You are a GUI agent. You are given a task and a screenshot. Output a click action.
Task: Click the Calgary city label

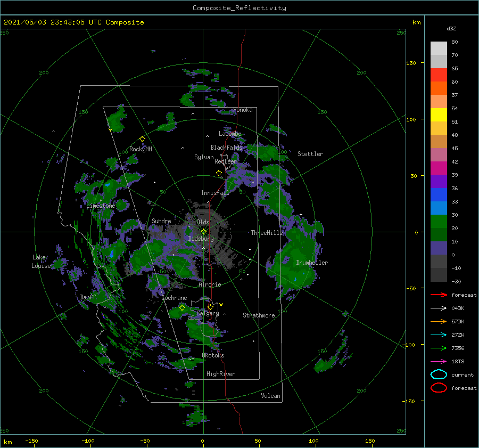(x=208, y=313)
